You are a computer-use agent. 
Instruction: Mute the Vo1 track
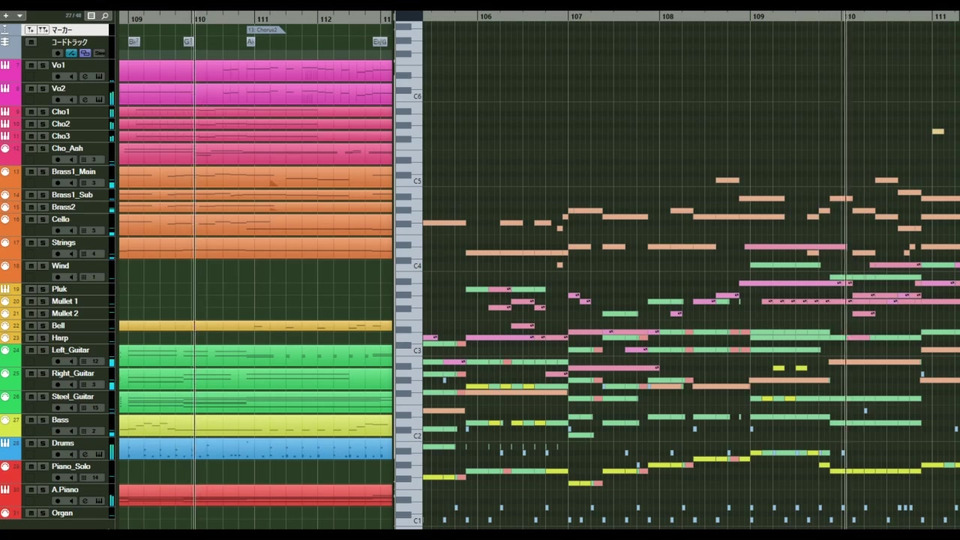pos(31,65)
